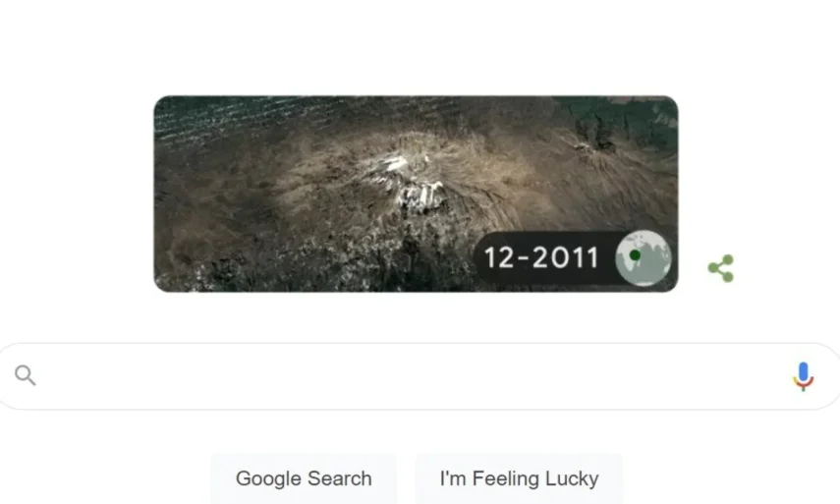Click the green share icon beside doodle

pyautogui.click(x=721, y=268)
